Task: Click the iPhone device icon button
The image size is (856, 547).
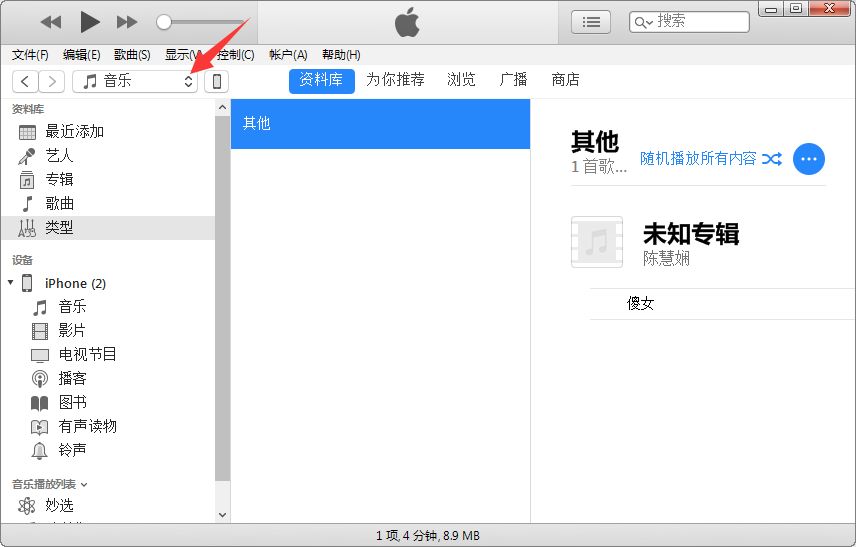Action: point(216,81)
